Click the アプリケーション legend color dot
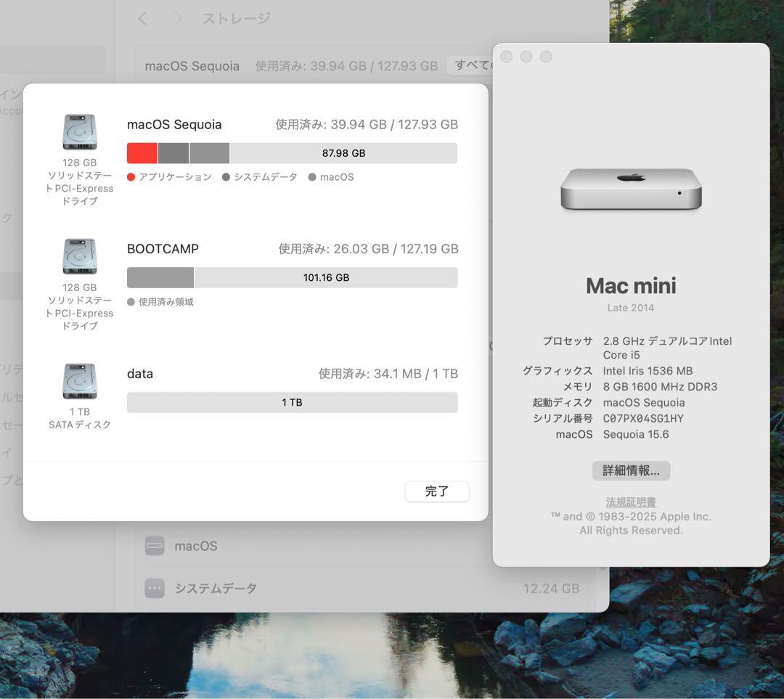The image size is (784, 699). click(x=130, y=176)
